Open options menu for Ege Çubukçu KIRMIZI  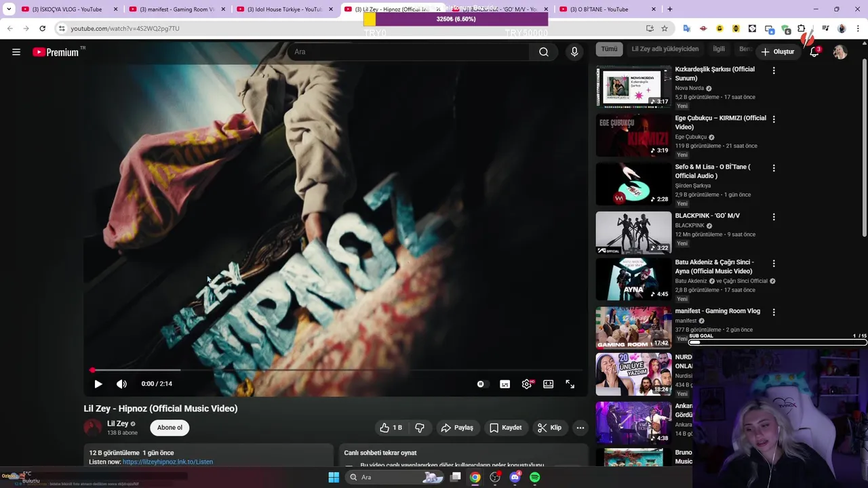(774, 119)
